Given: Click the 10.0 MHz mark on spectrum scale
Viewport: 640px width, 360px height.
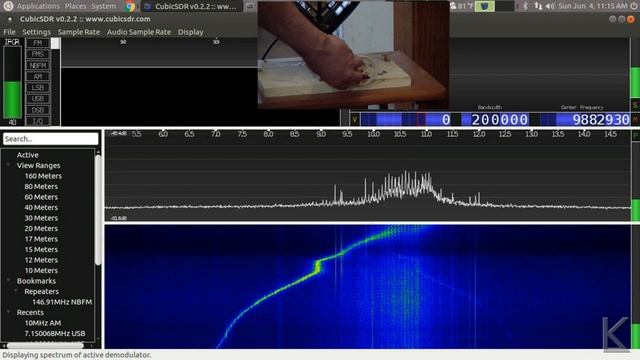Looking at the screenshot, I should coord(373,134).
